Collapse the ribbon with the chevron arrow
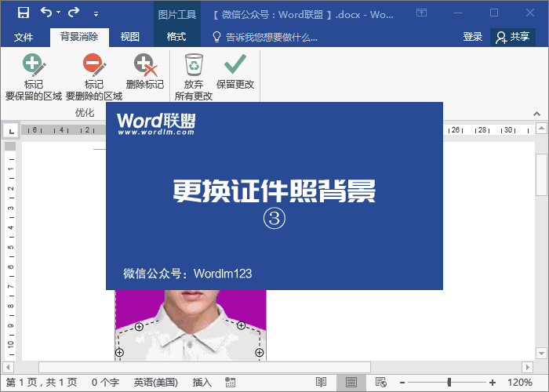This screenshot has height=392, width=549. click(x=536, y=114)
